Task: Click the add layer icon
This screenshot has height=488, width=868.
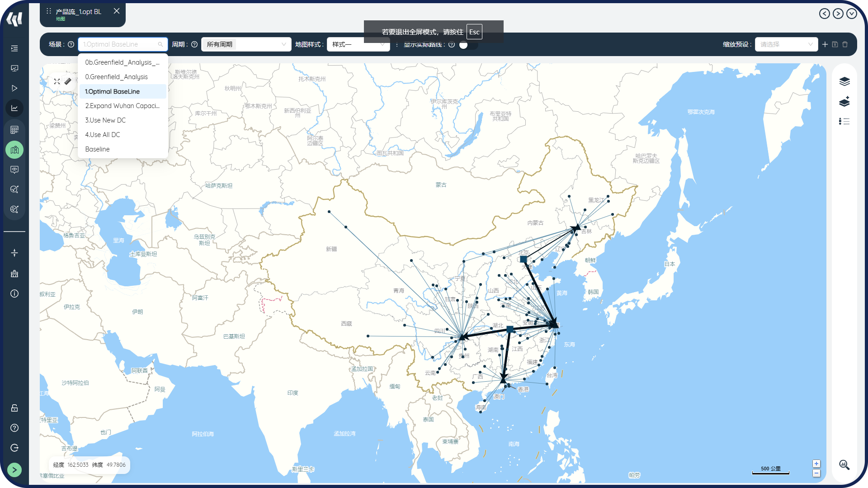Action: 844,101
